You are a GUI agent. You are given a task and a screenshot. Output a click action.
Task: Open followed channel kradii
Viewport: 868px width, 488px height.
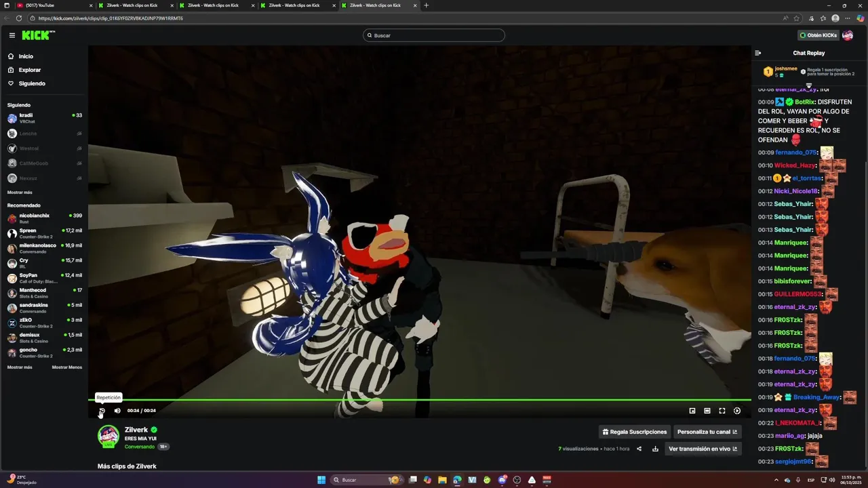(44, 119)
